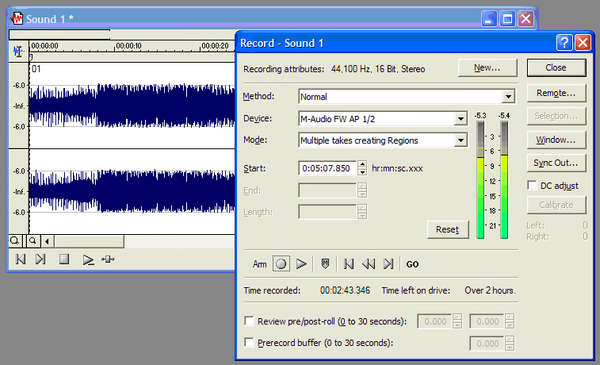Click the Prerecord buffer value spinner

click(509, 343)
